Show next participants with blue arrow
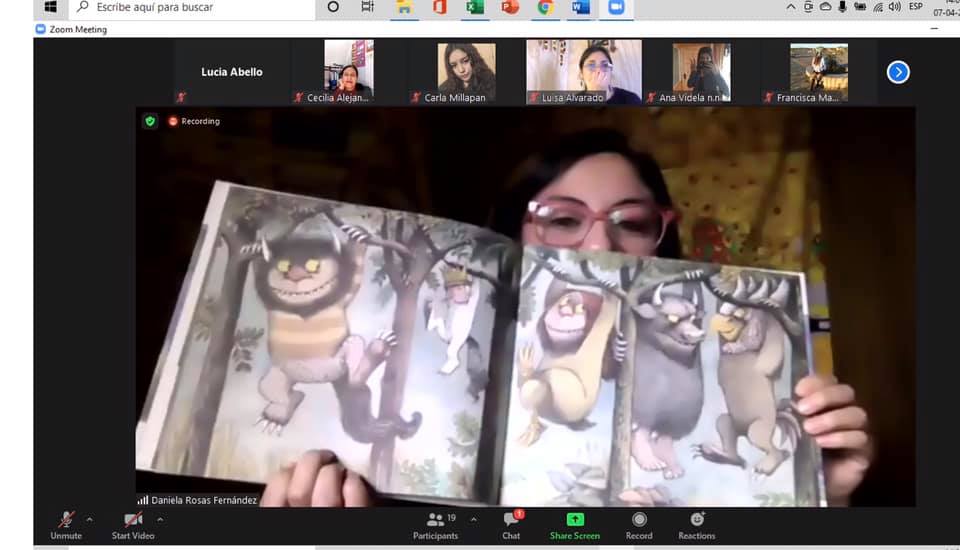This screenshot has height=550, width=960. [x=898, y=72]
